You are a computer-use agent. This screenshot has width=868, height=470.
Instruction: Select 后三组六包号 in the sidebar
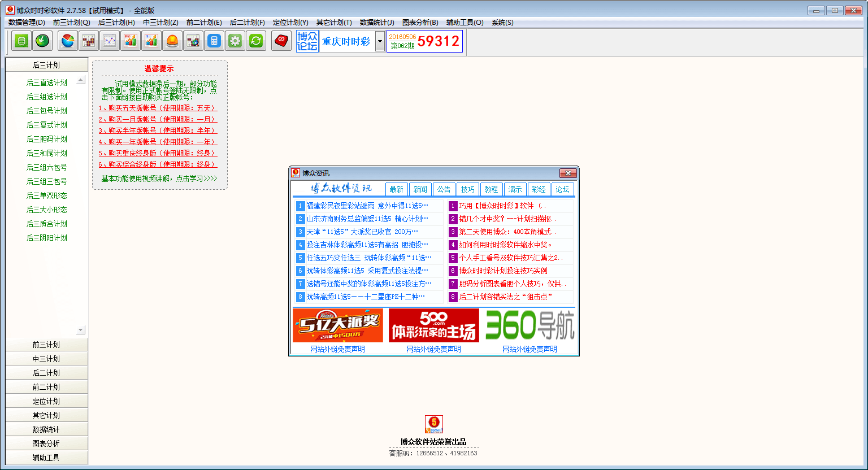[x=47, y=167]
